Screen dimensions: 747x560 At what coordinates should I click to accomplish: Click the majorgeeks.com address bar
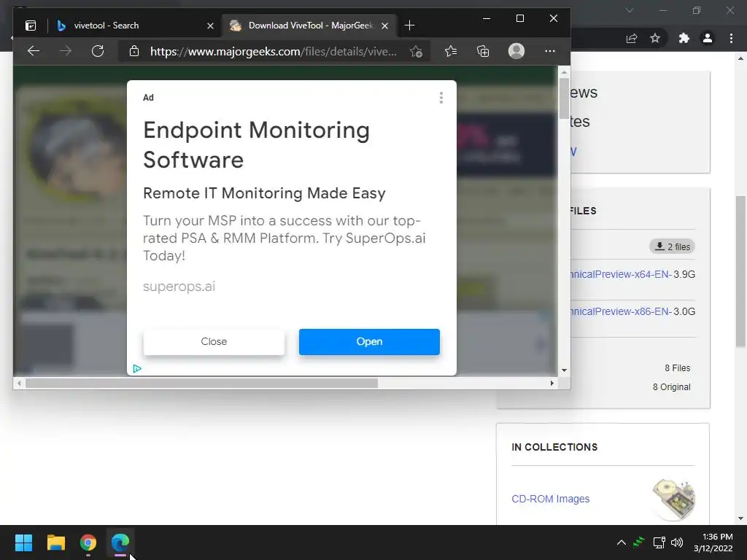tap(274, 52)
